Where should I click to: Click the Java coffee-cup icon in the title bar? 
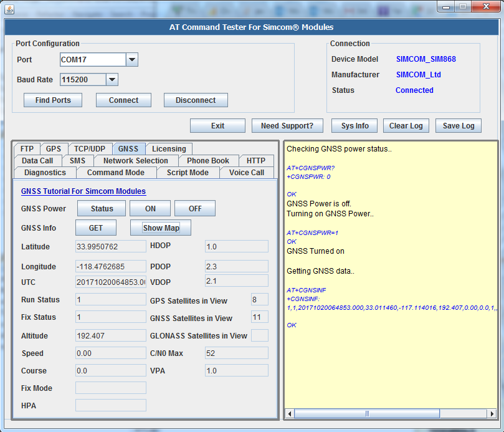click(9, 9)
